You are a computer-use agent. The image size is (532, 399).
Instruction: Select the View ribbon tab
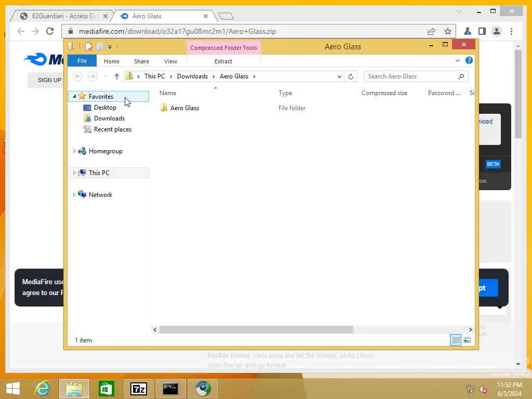click(170, 61)
